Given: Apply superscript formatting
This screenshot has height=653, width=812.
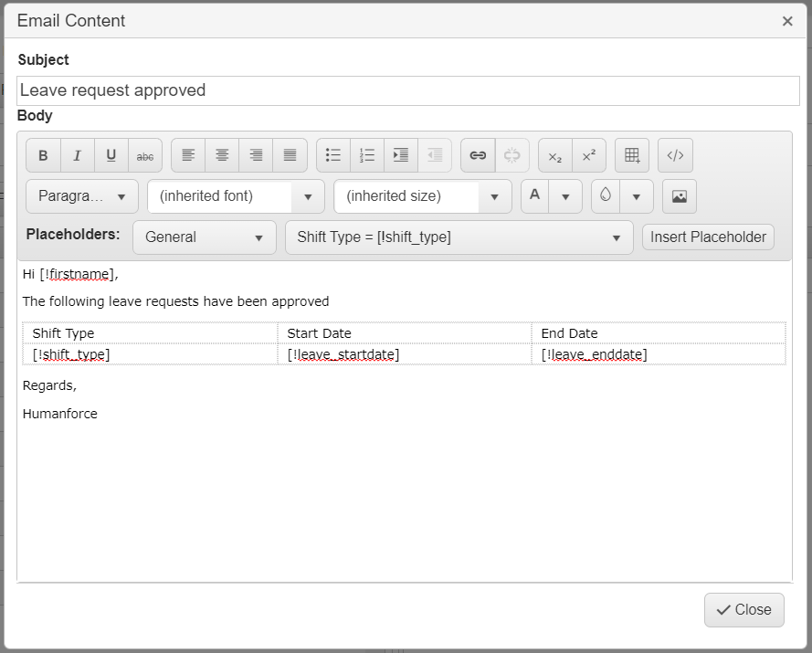Looking at the screenshot, I should 589,155.
